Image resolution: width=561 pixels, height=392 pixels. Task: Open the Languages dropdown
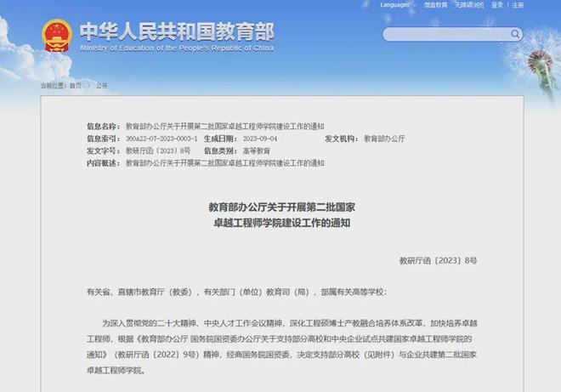coord(398,5)
